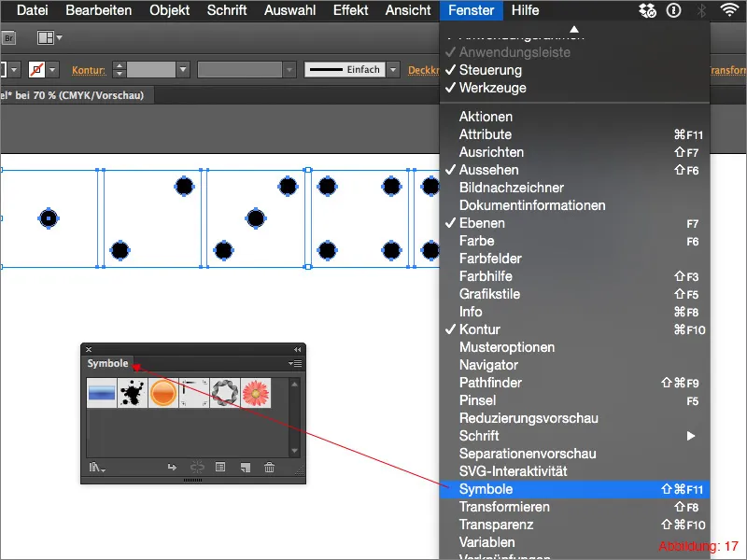The image size is (747, 560).
Task: Open the Schrift menu in menu bar
Action: (227, 10)
